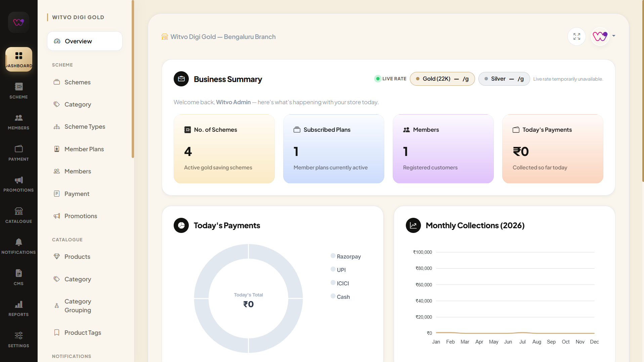Click the store icon beside the branch name
Viewport: 644px width, 362px height.
[165, 37]
